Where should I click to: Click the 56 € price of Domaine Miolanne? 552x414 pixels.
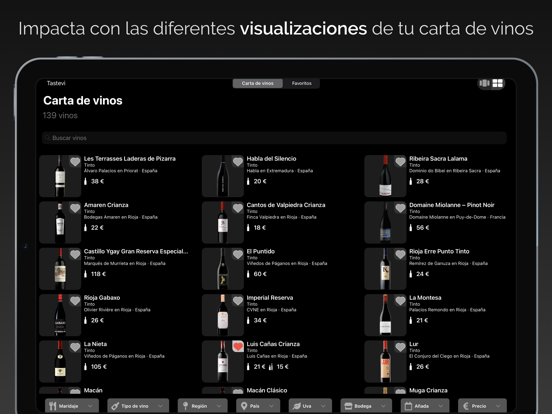pyautogui.click(x=422, y=227)
